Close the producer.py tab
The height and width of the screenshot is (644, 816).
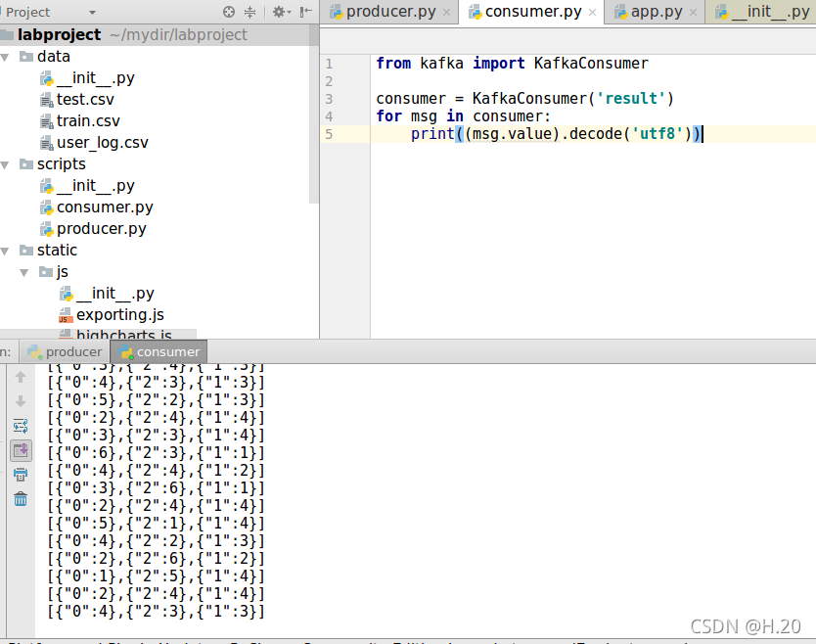446,13
